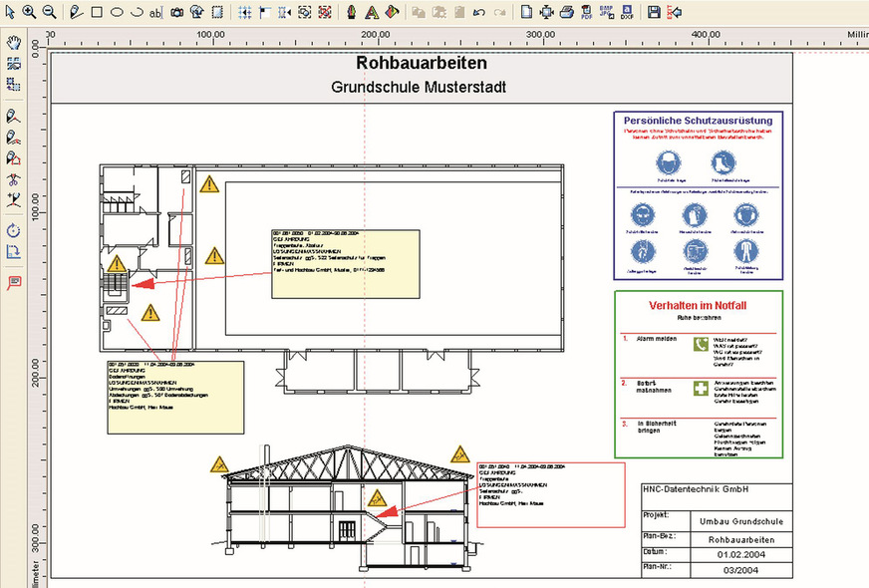Export the drawing to DXF format
The height and width of the screenshot is (588, 869).
point(627,12)
